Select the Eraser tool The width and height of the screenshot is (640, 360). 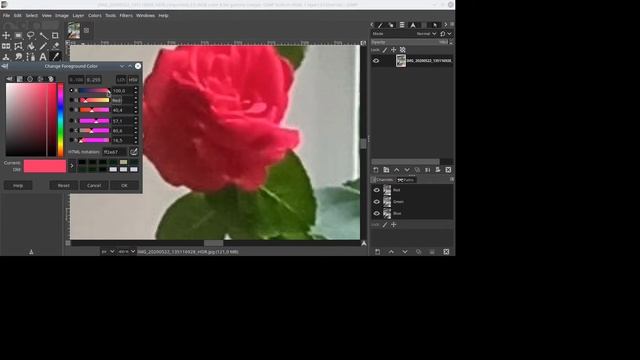tap(55, 46)
